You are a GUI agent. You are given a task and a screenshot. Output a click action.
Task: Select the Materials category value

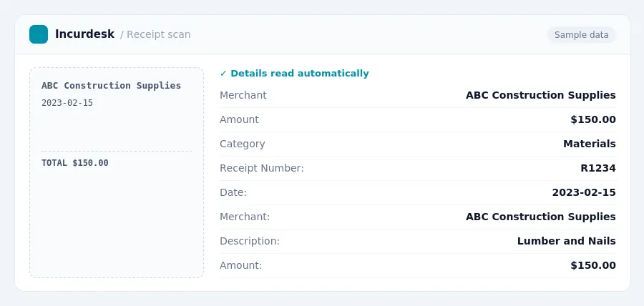[x=590, y=144]
